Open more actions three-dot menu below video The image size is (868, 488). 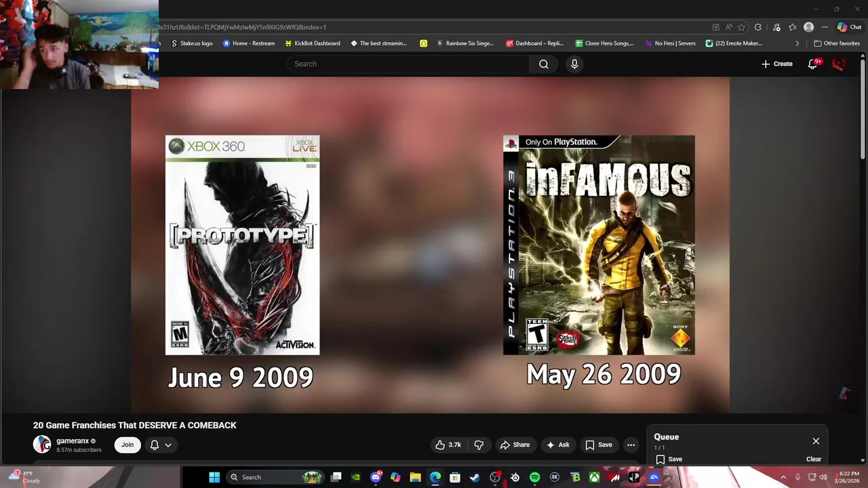(x=631, y=445)
